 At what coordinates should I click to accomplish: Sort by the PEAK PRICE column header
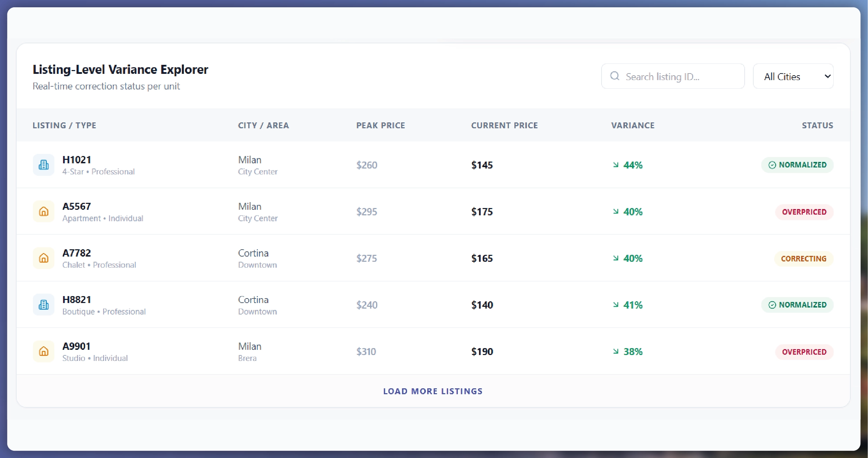380,126
